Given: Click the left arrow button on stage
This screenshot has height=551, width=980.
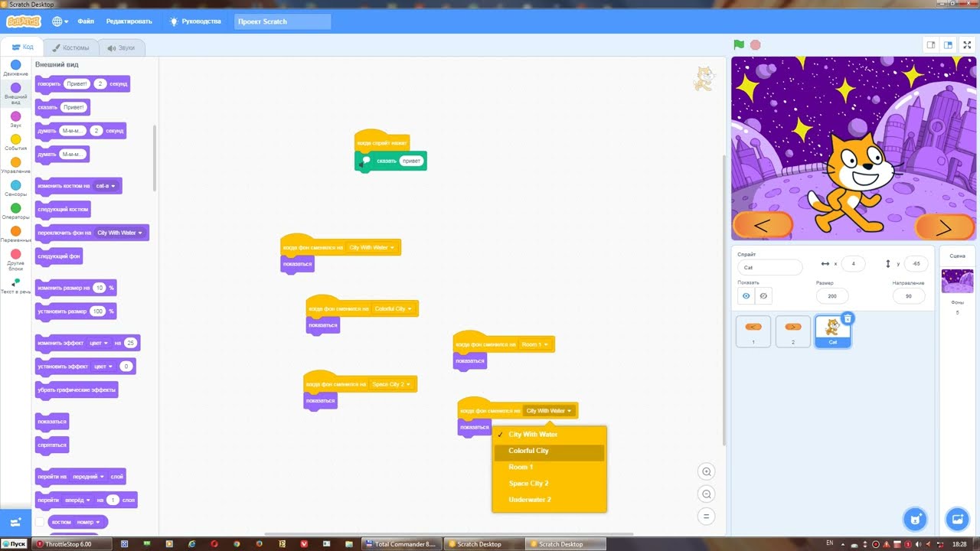Looking at the screenshot, I should (x=762, y=227).
